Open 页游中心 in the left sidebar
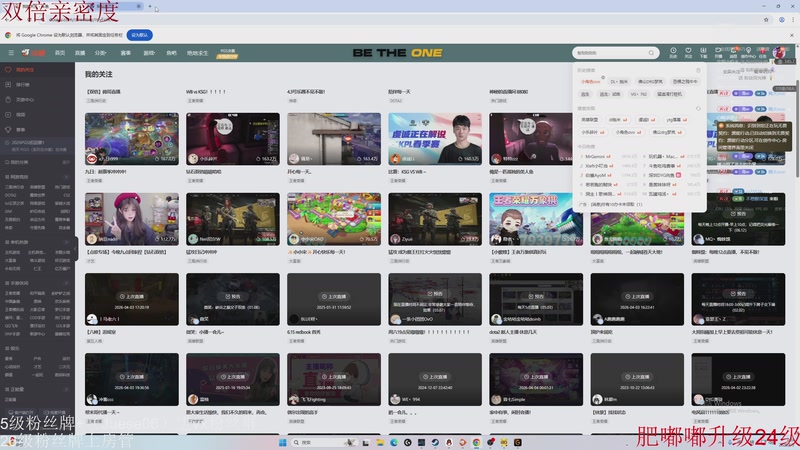The image size is (800, 450). coord(37,99)
